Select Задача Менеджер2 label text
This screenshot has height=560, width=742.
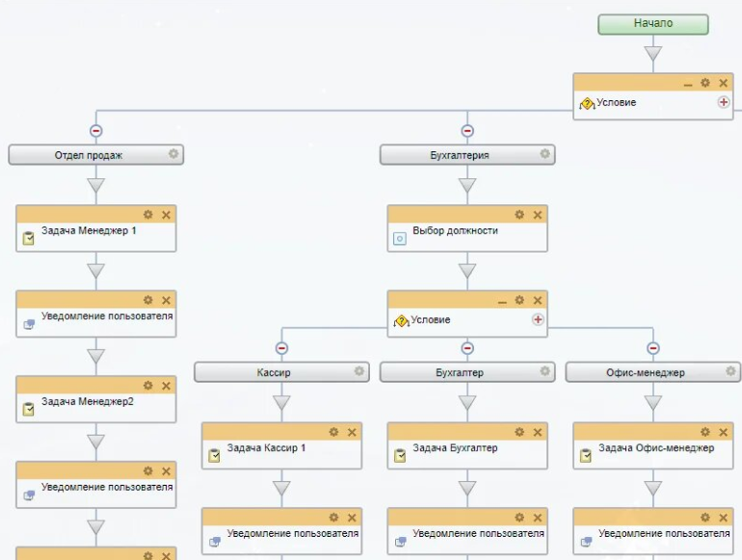tap(88, 401)
